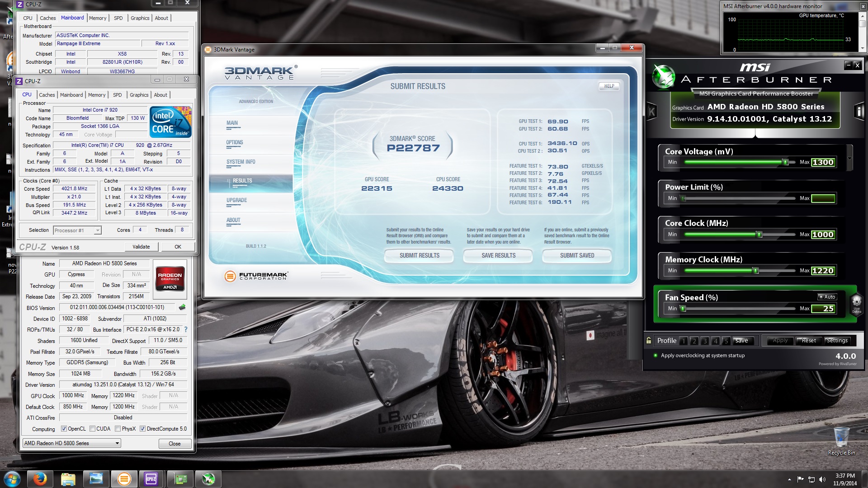This screenshot has height=488, width=868.
Task: Select Afterburner profile slot 1
Action: tap(684, 341)
